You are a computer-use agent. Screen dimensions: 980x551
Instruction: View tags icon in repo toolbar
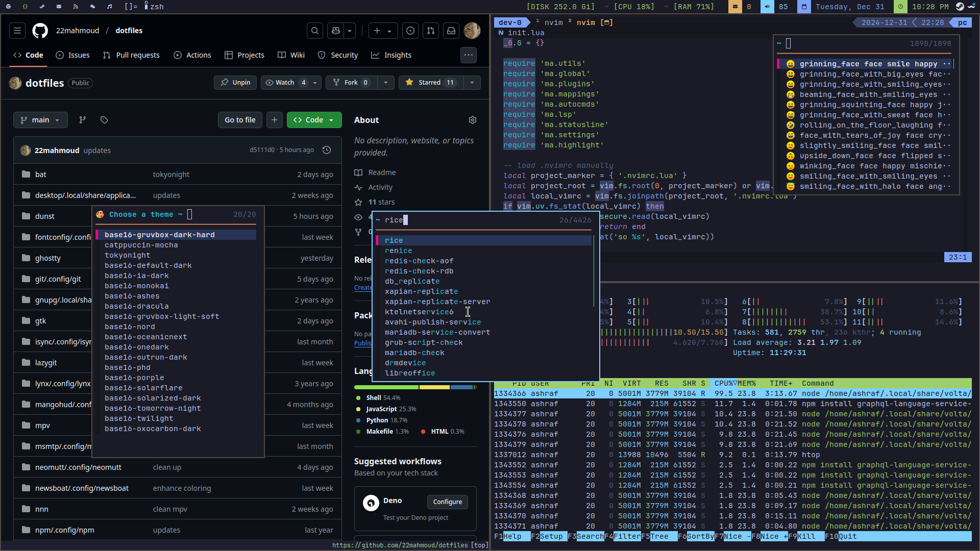tap(104, 120)
